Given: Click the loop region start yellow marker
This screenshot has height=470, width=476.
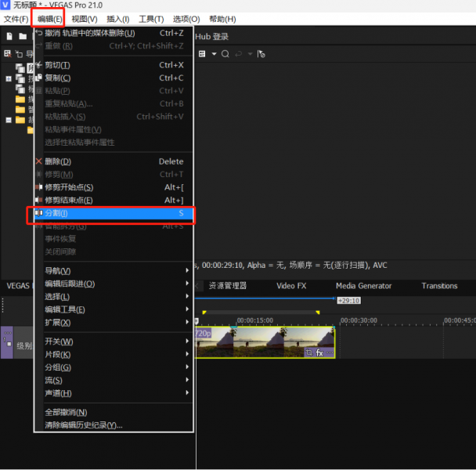Looking at the screenshot, I should 204,313.
